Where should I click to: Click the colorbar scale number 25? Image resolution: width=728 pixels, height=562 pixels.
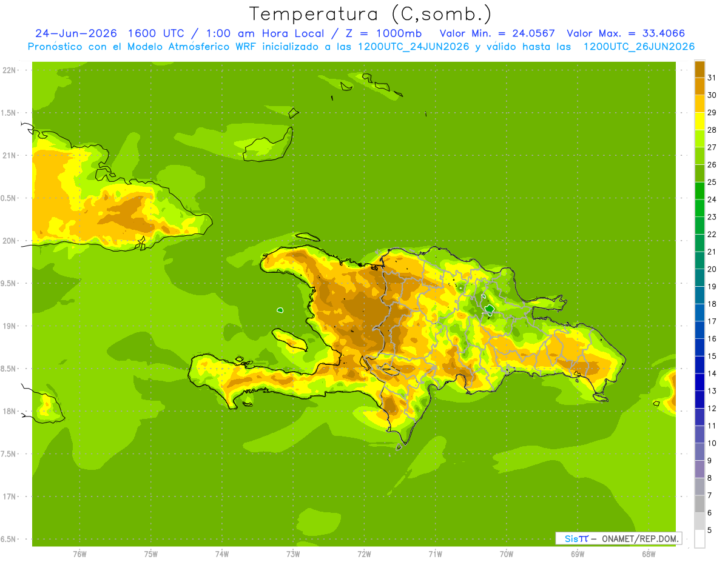(x=712, y=182)
